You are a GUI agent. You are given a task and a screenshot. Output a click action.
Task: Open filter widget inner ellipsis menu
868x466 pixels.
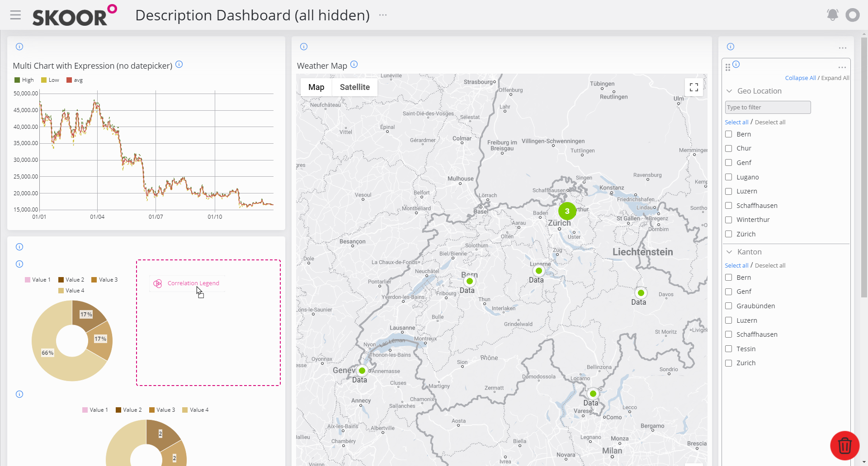[x=842, y=67]
